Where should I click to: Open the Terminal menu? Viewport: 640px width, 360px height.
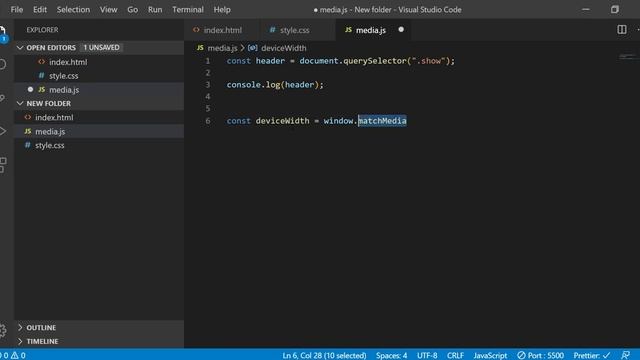(188, 9)
